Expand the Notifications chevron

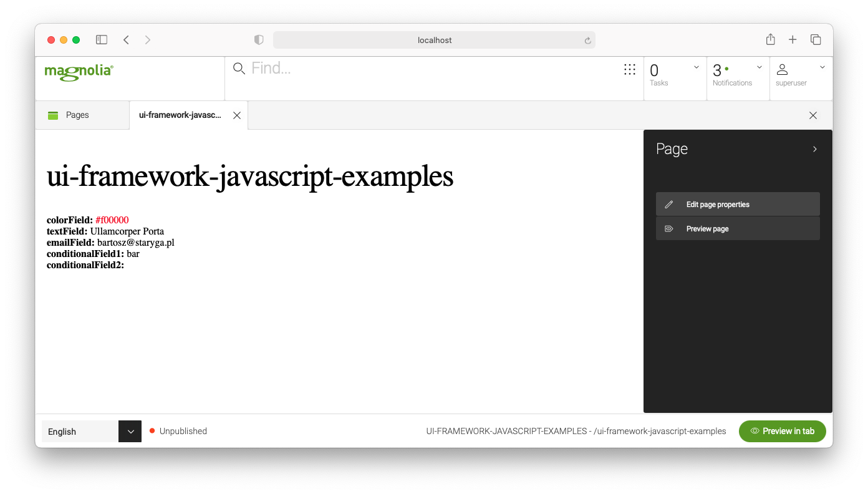(x=759, y=67)
